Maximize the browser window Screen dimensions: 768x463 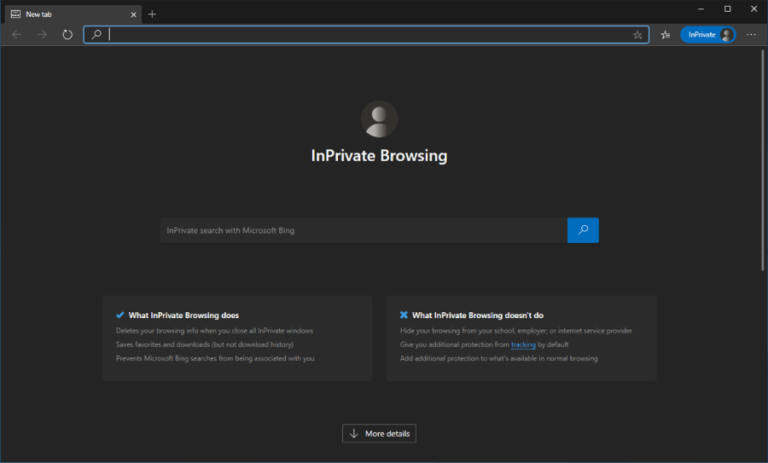pos(727,9)
